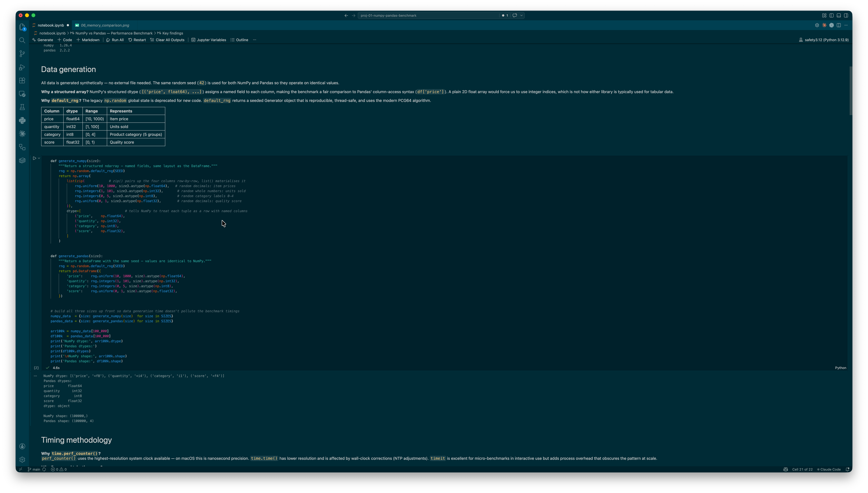
Task: Open the Extensions view
Action: [22, 81]
